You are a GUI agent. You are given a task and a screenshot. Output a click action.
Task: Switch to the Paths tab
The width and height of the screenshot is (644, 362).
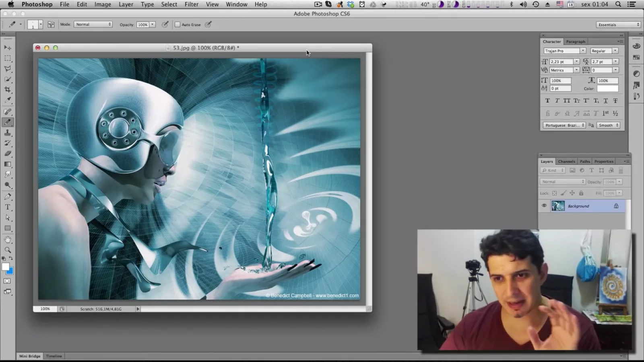click(x=585, y=161)
